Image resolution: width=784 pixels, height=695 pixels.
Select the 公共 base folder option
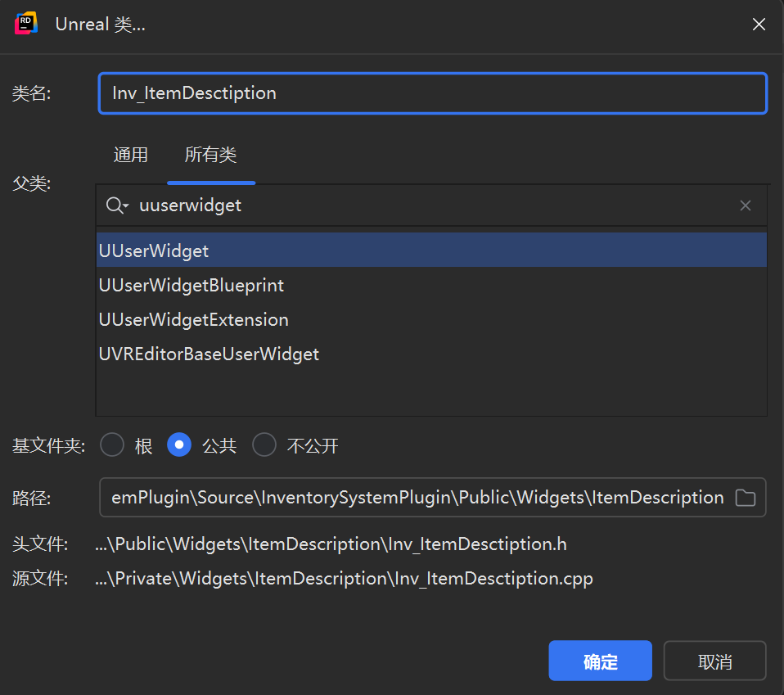tap(179, 445)
